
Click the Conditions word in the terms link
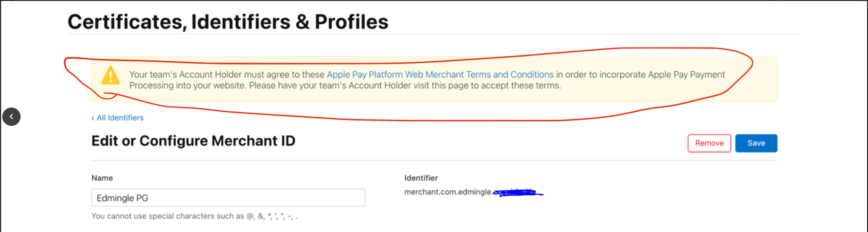click(x=532, y=75)
